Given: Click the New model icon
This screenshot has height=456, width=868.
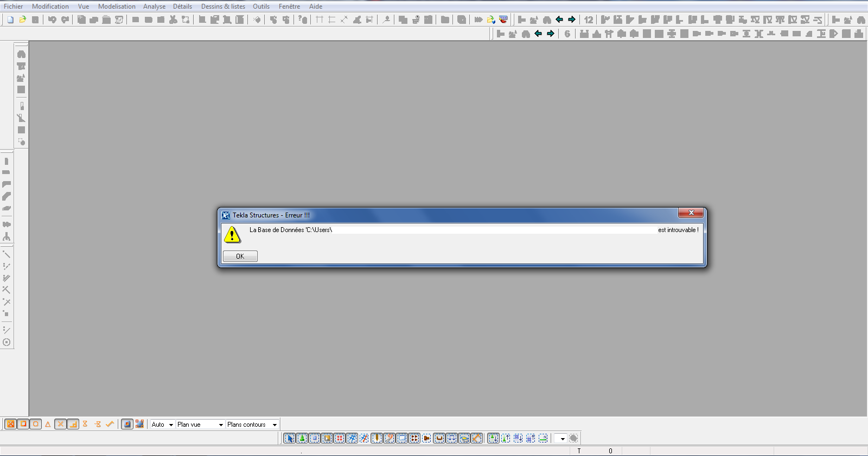Looking at the screenshot, I should coord(10,20).
